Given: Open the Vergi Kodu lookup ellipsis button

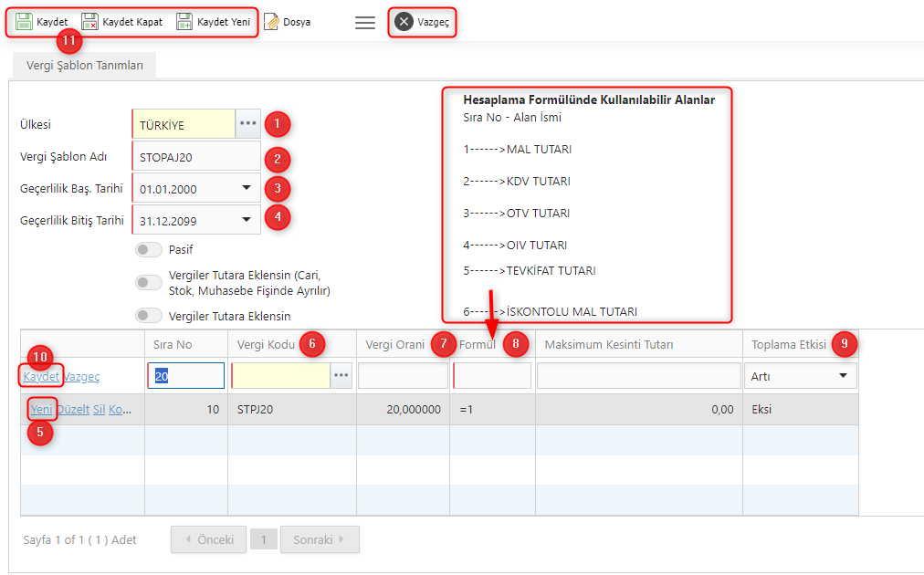Looking at the screenshot, I should pyautogui.click(x=341, y=376).
